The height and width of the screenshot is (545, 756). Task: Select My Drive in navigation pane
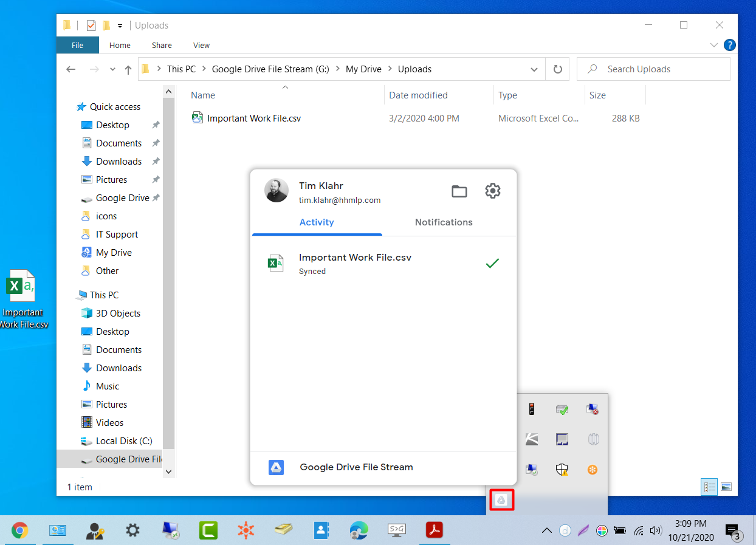point(114,253)
